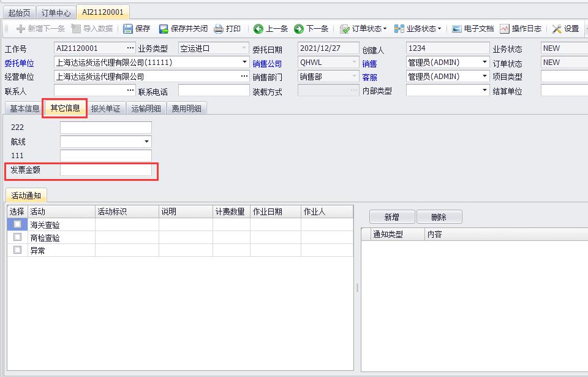Image resolution: width=588 pixels, height=377 pixels.
Task: Switch to the 报关单证 tab
Action: tap(106, 109)
